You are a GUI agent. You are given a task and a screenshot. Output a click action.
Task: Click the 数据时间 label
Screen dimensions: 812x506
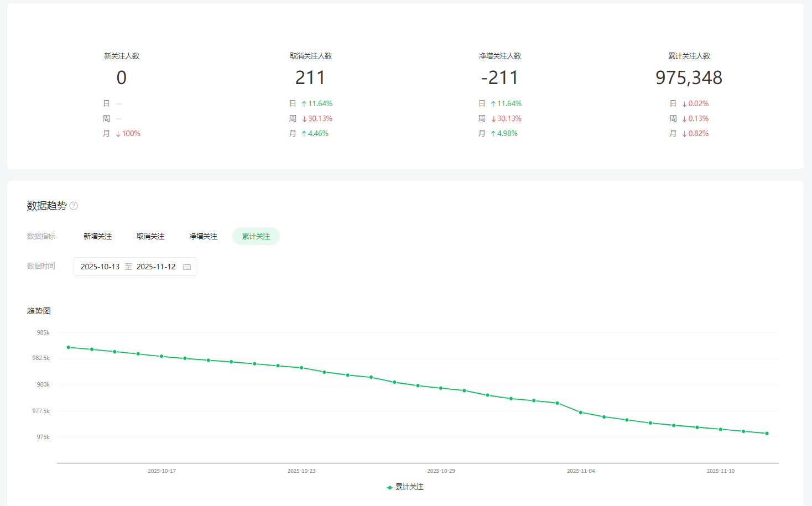41,266
